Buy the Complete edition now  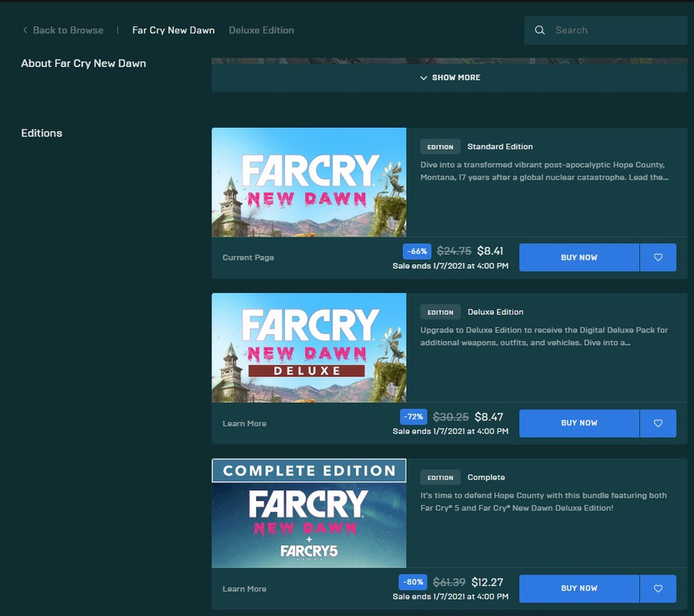click(x=579, y=588)
